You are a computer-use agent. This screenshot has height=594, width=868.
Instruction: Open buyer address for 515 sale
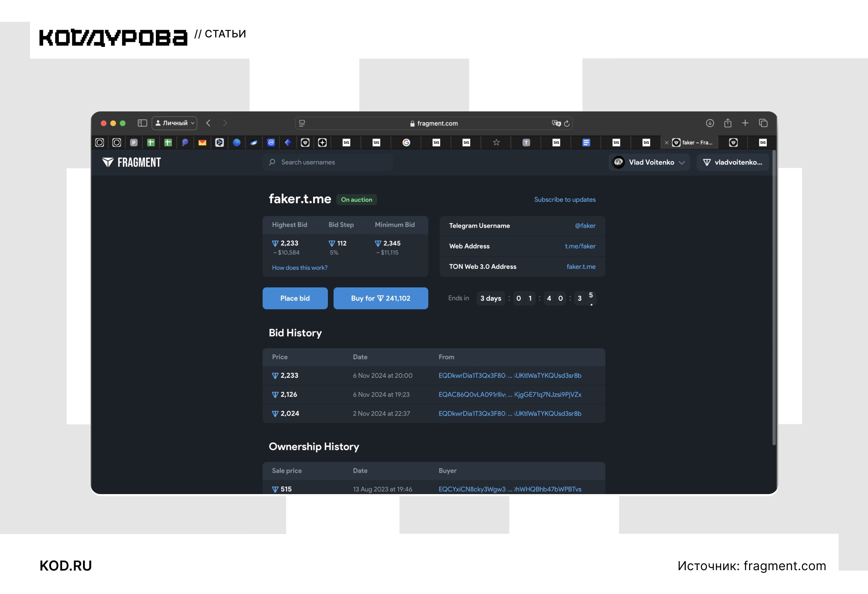pos(510,489)
